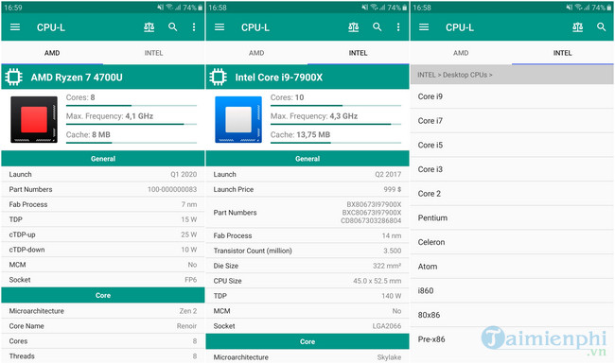Open overflow menu on Core i9 screen
The image size is (615, 364).
398,27
